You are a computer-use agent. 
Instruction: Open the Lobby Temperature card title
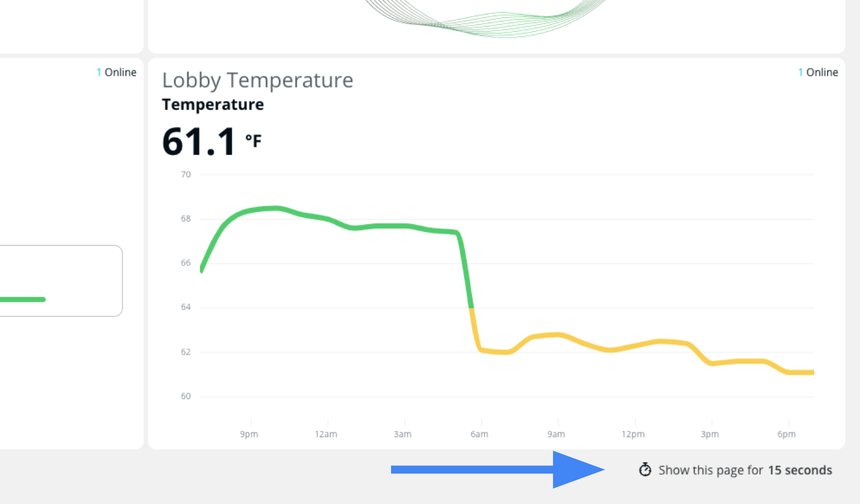(257, 80)
